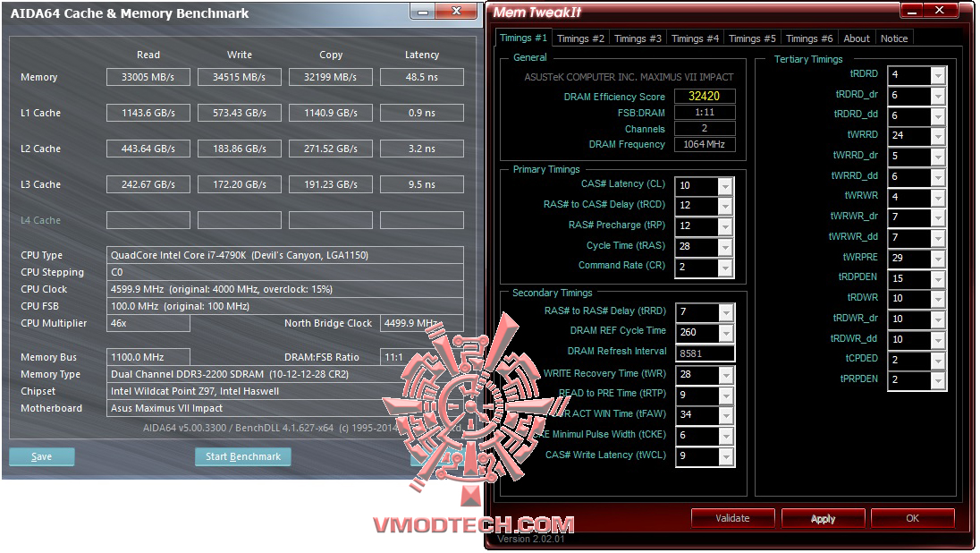Select the L3 Cache Copy value 191.23 GB/s
980x553 pixels.
pyautogui.click(x=331, y=184)
